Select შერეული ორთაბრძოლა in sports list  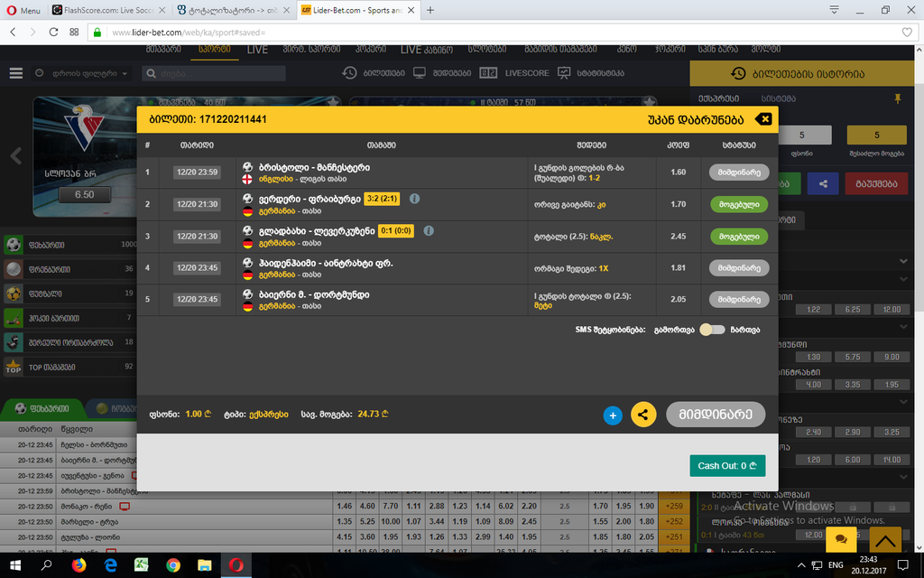point(69,342)
